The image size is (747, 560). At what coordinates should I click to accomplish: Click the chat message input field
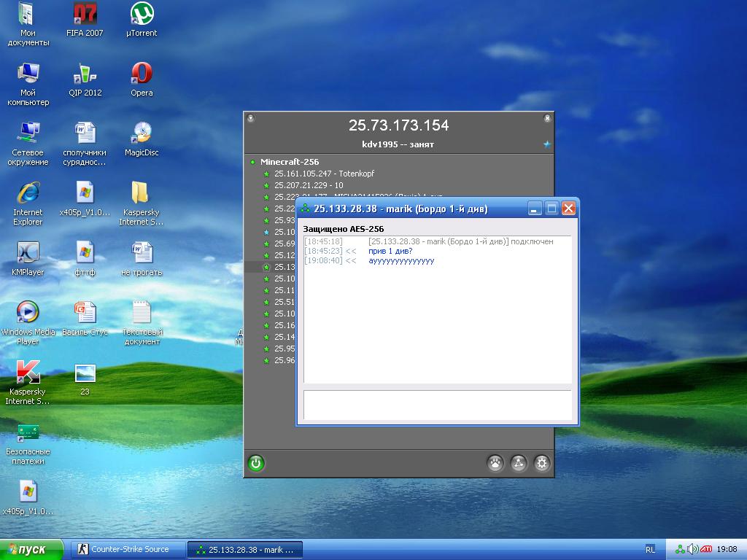point(438,405)
